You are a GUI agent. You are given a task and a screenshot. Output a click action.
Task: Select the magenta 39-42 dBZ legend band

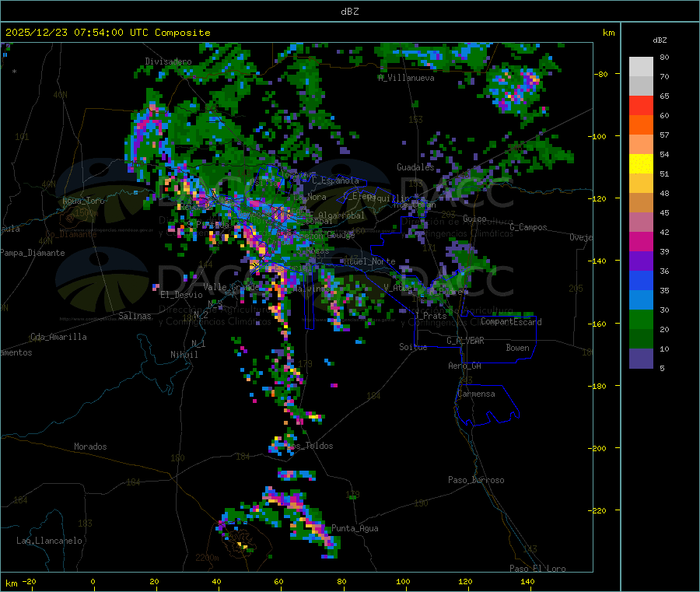[x=641, y=241]
